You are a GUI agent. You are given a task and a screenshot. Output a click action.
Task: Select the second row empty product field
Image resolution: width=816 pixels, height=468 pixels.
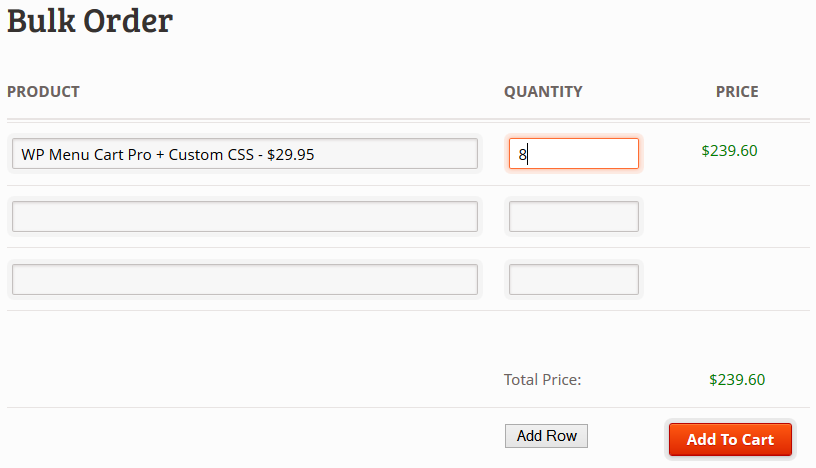pos(245,217)
